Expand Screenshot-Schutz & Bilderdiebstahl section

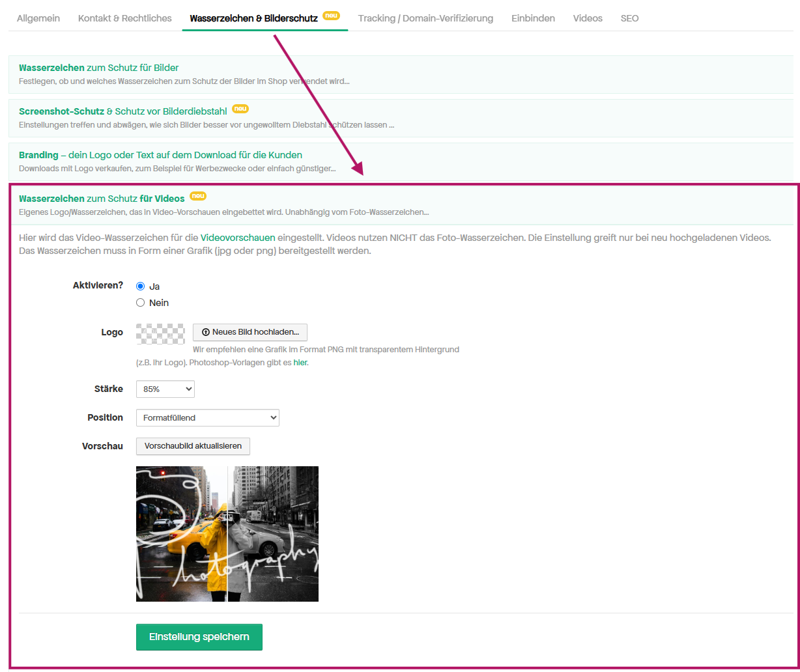[401, 118]
